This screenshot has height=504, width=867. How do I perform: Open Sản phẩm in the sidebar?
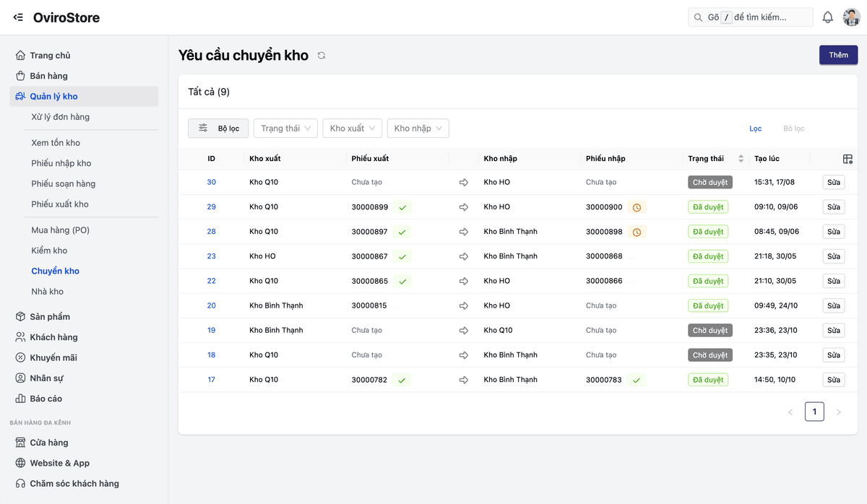tap(50, 317)
